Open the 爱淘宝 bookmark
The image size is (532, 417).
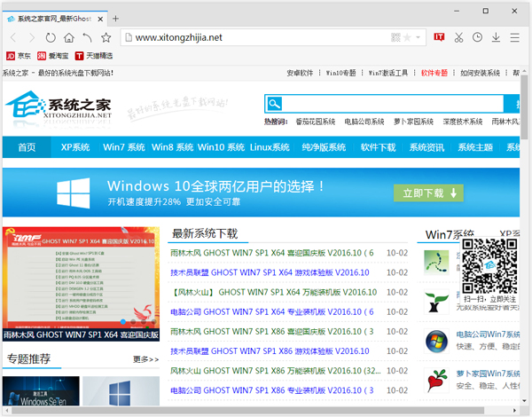pos(53,56)
